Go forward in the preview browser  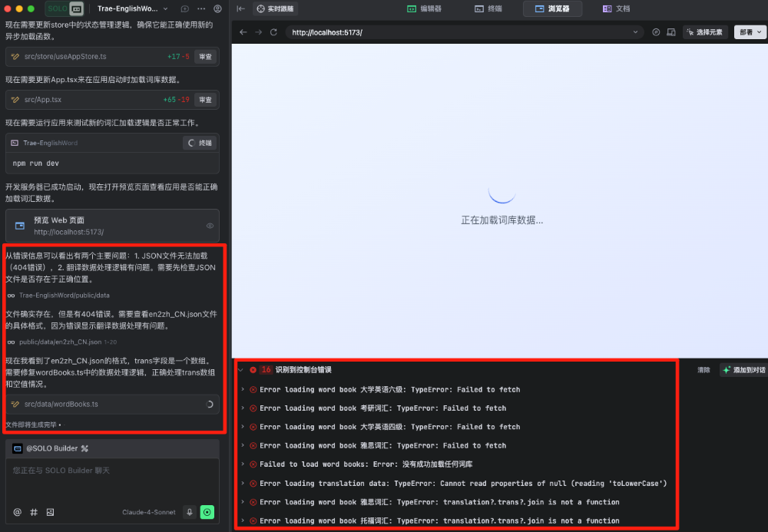(258, 32)
